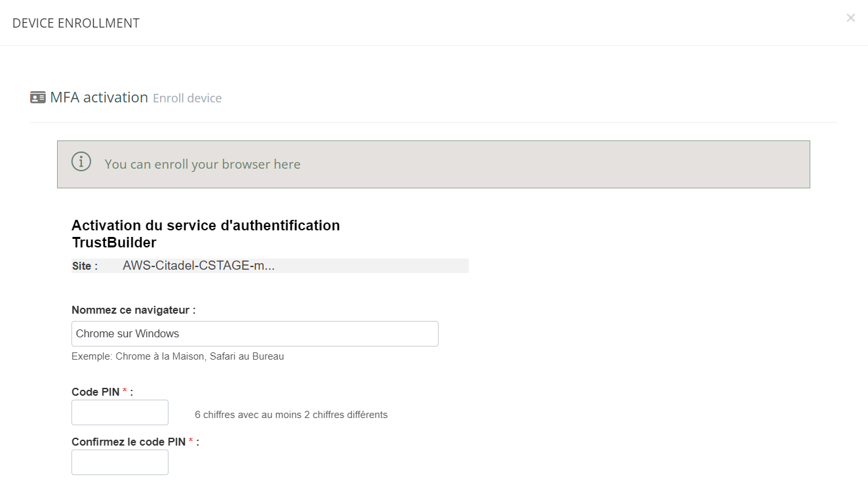The height and width of the screenshot is (483, 868).
Task: Click the browser name input field
Action: (254, 333)
